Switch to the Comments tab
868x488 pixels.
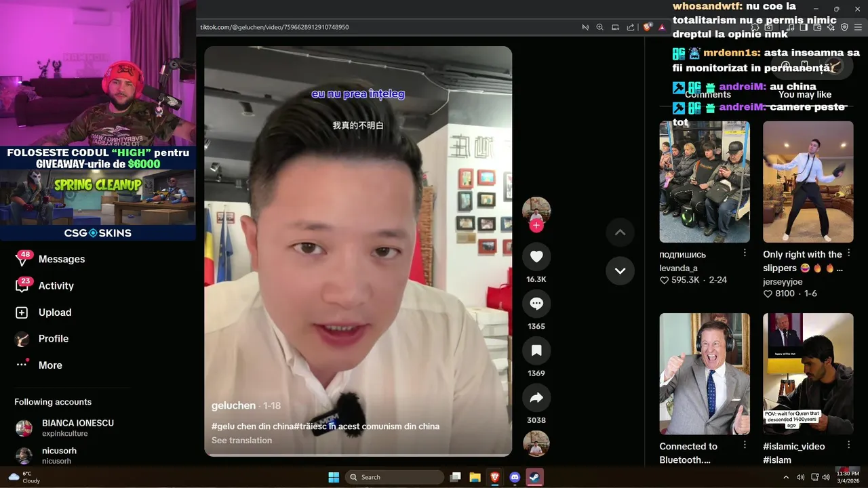click(x=708, y=94)
